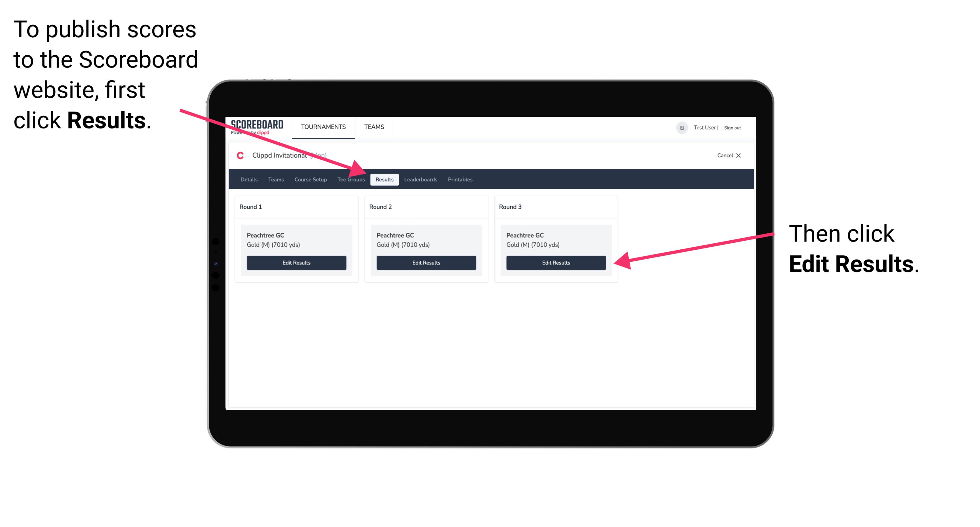Open the Tee Groups section

coord(351,179)
